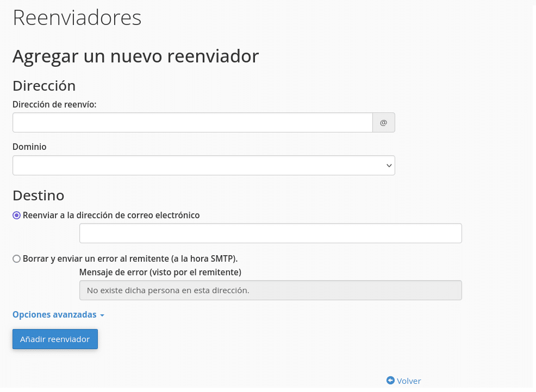Click the greyed-out error message field
This screenshot has width=536, height=392.
tap(270, 290)
